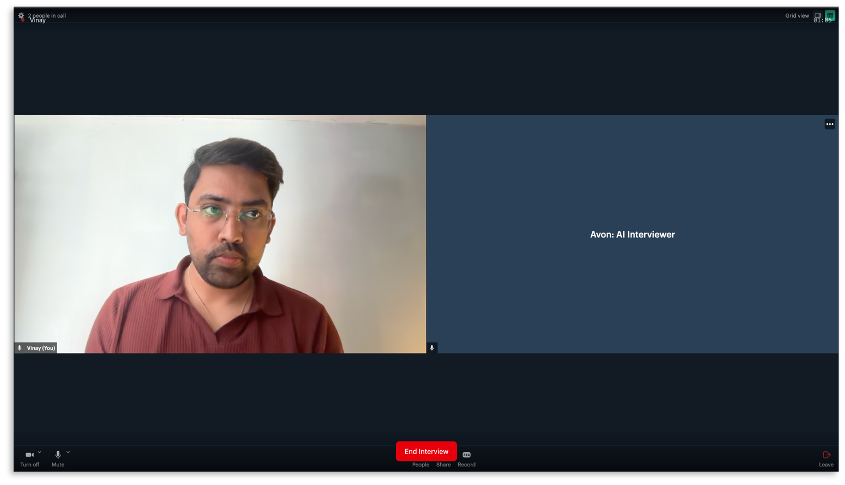Select the Avon: AI Interviewer tile
This screenshot has height=485, width=845.
(x=632, y=234)
